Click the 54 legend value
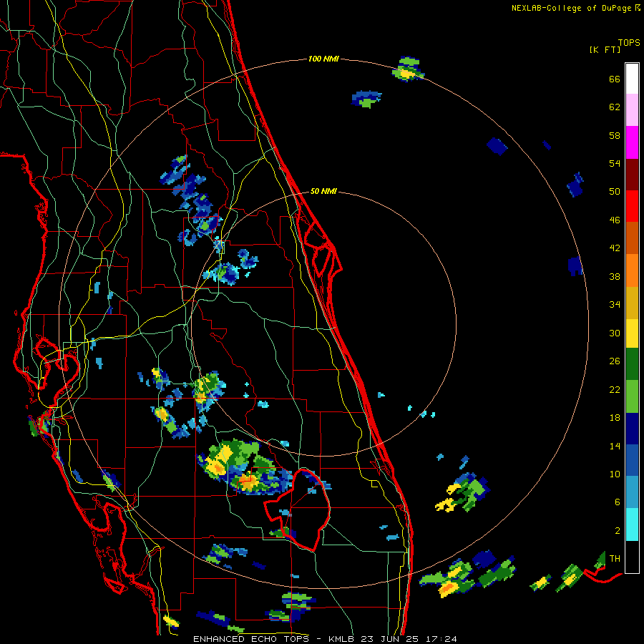The height and width of the screenshot is (644, 644). [615, 163]
